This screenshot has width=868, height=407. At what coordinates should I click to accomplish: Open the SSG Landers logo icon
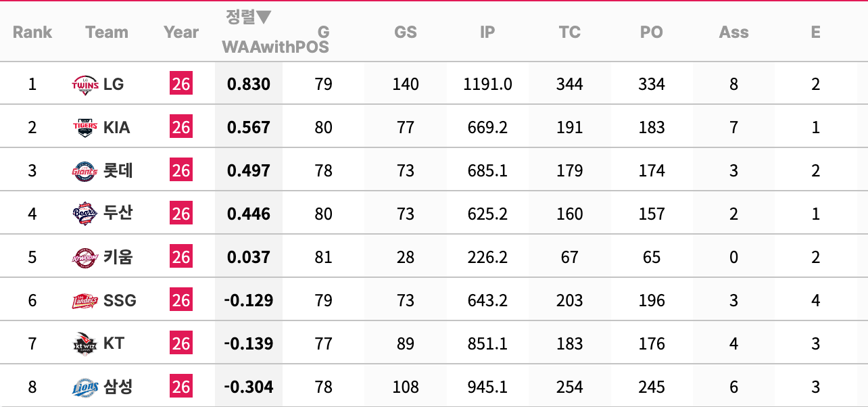point(85,300)
